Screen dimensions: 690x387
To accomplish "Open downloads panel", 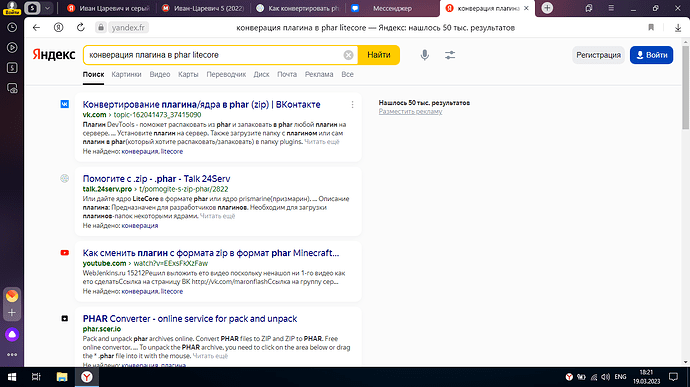I will (x=678, y=28).
